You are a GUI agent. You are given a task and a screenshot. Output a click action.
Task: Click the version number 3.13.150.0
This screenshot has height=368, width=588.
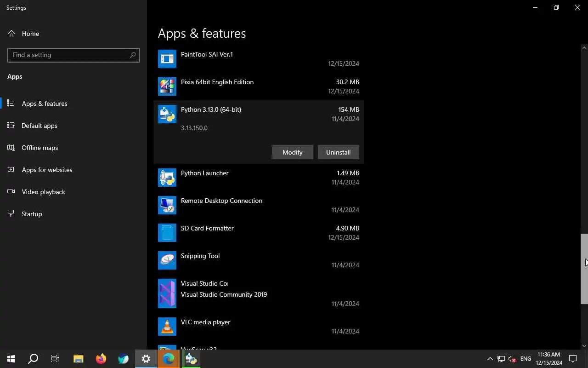coord(194,128)
